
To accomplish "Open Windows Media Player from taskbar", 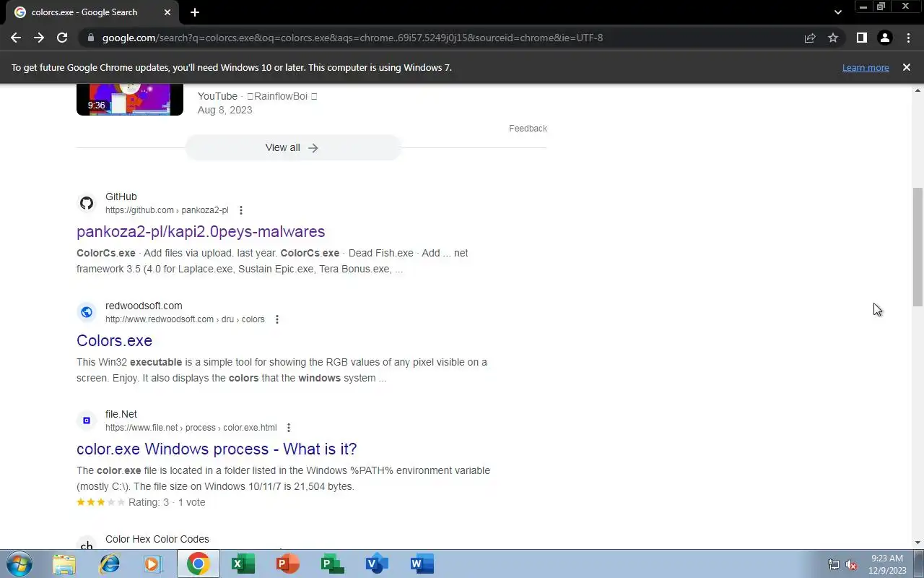I will (153, 564).
